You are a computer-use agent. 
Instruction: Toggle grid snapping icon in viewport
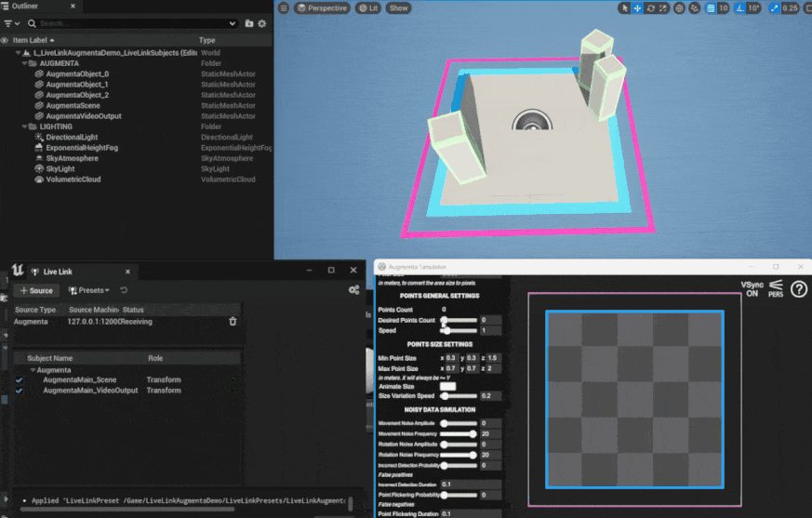pos(711,7)
